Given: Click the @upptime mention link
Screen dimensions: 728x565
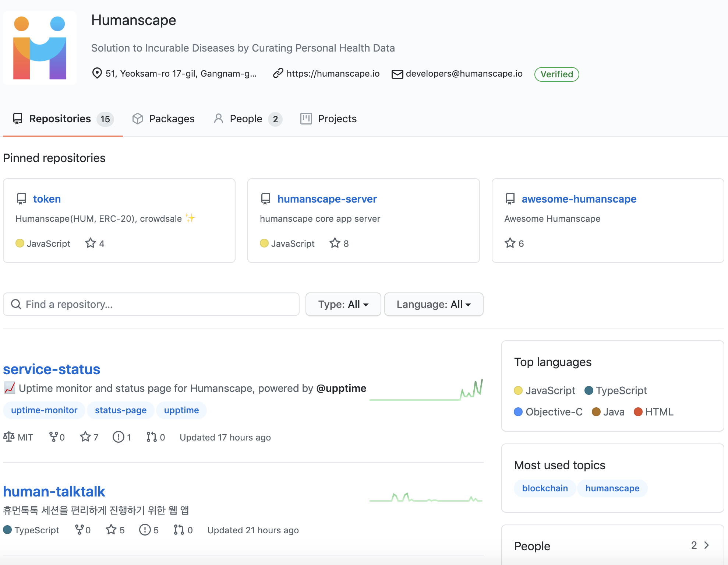Looking at the screenshot, I should (341, 388).
